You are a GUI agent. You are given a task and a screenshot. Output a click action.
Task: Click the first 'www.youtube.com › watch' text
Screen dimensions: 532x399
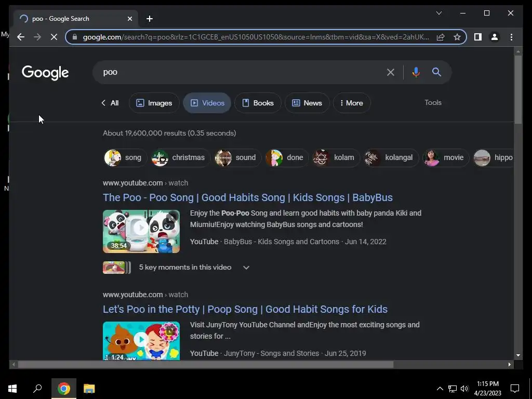[x=145, y=183]
